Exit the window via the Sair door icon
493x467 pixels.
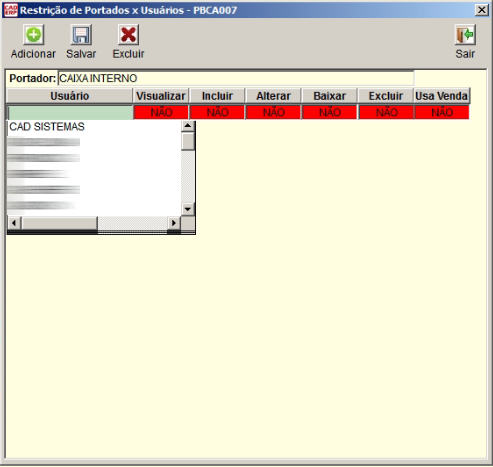point(465,35)
